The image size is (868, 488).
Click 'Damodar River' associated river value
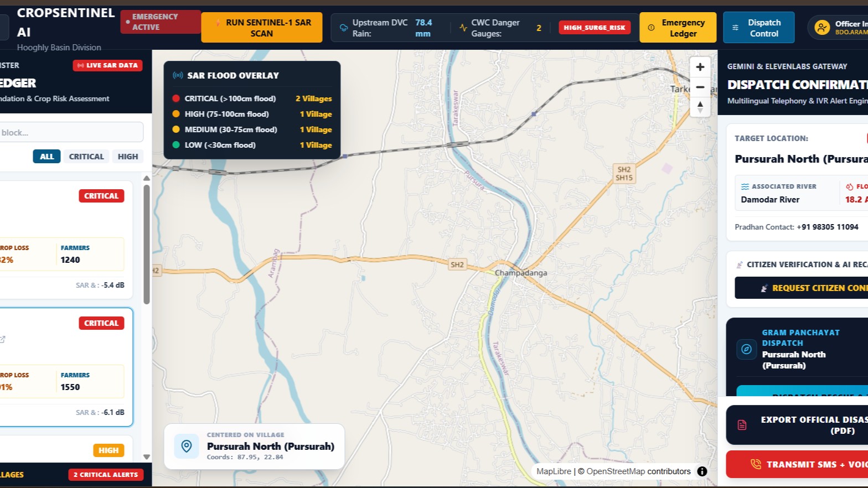coord(770,200)
